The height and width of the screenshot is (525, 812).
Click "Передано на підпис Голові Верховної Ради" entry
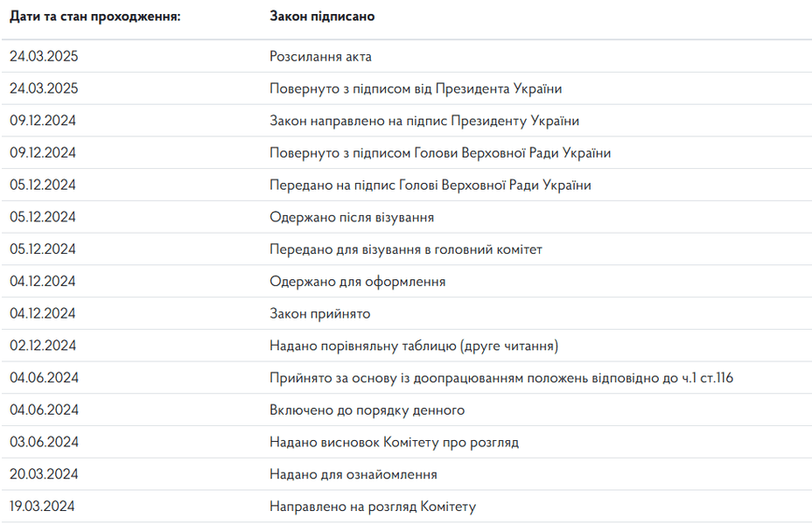(430, 185)
